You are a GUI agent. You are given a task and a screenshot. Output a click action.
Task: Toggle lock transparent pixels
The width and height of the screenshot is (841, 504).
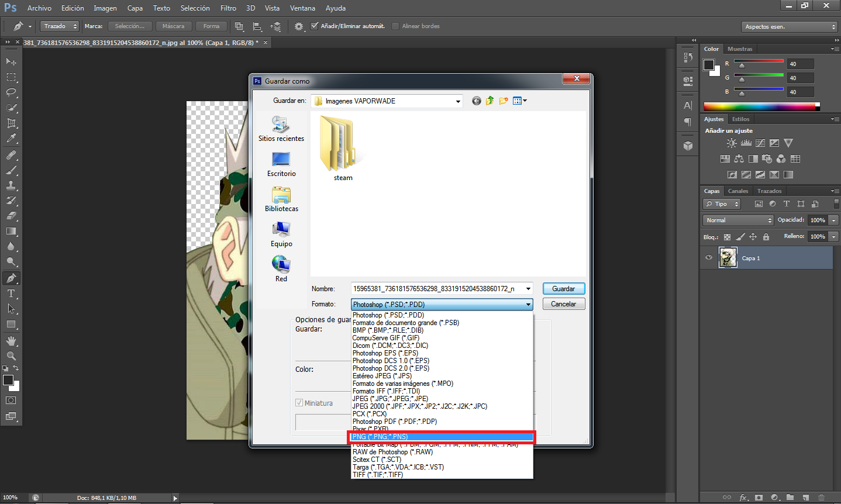click(727, 237)
